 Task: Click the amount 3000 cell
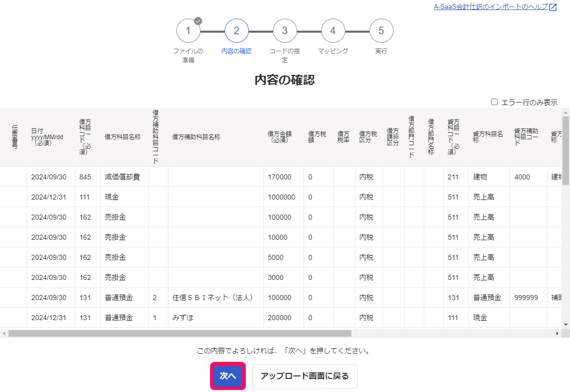283,277
